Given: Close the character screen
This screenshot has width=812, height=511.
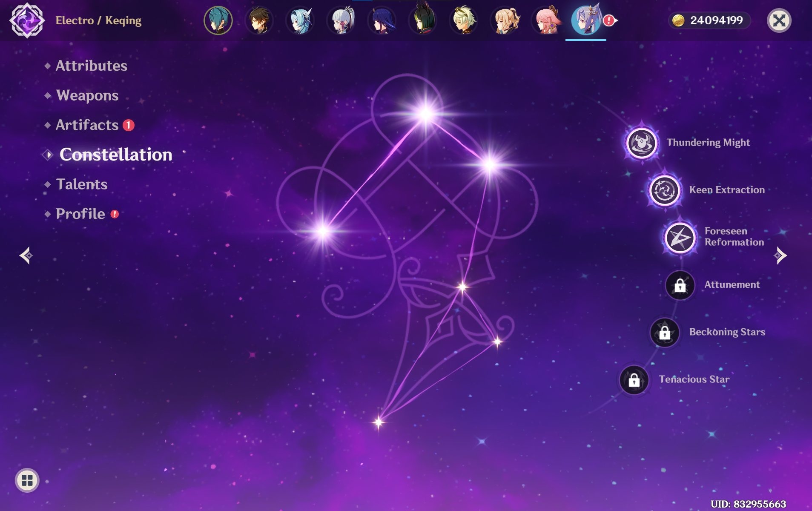Looking at the screenshot, I should point(779,20).
